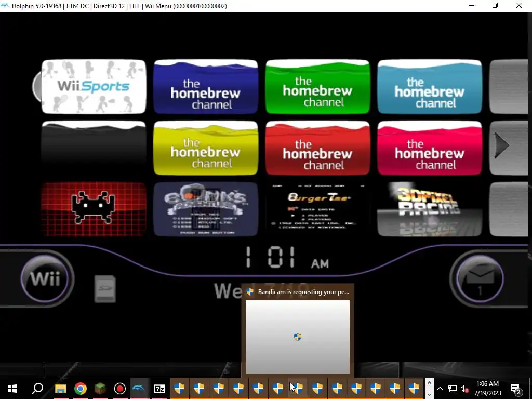Minimize the Dolphin window
The image size is (532, 399).
click(x=472, y=6)
